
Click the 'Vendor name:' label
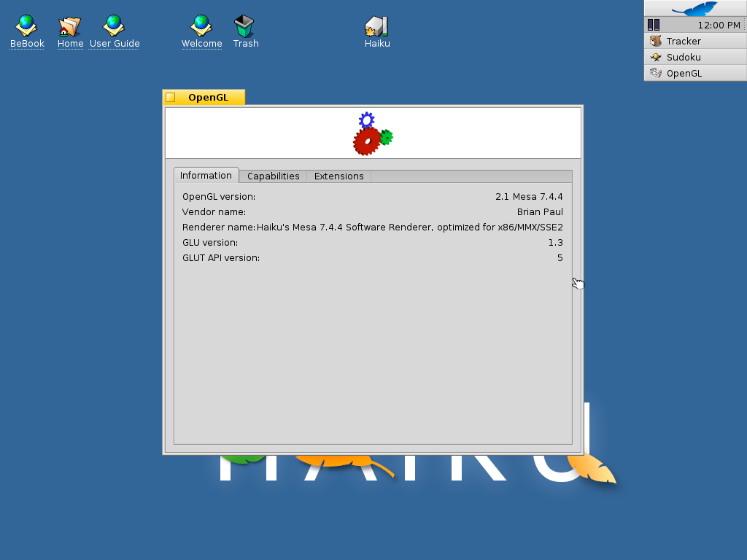[x=214, y=212]
